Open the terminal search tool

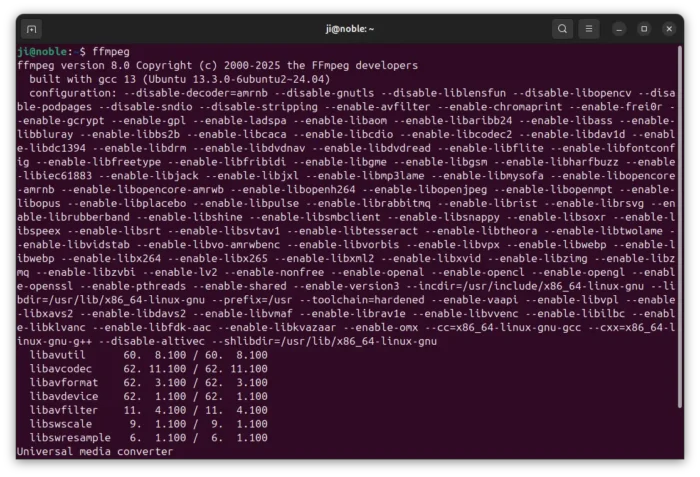[x=562, y=29]
